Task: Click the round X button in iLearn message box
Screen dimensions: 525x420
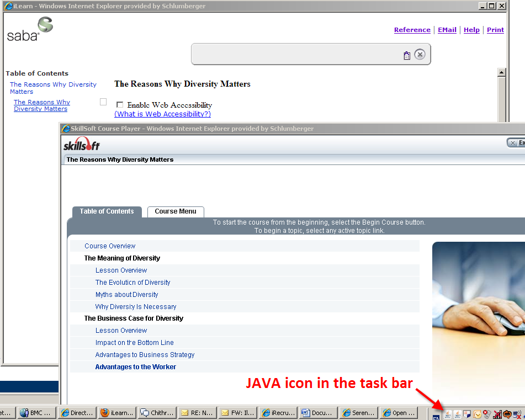Action: pyautogui.click(x=420, y=54)
